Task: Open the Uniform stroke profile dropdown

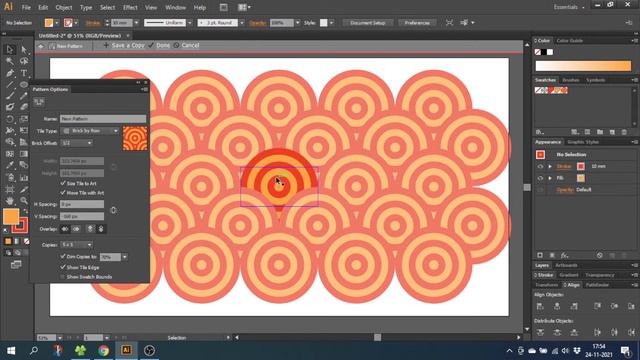Action: [189, 23]
